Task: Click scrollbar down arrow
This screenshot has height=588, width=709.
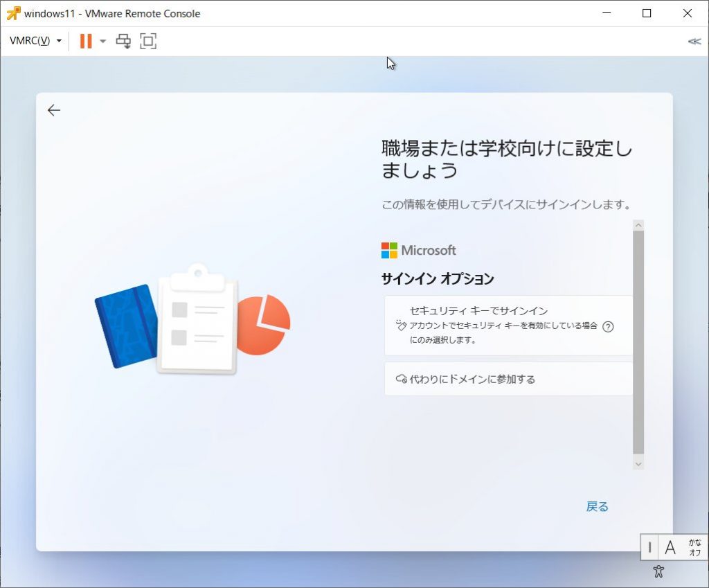Action: click(638, 464)
